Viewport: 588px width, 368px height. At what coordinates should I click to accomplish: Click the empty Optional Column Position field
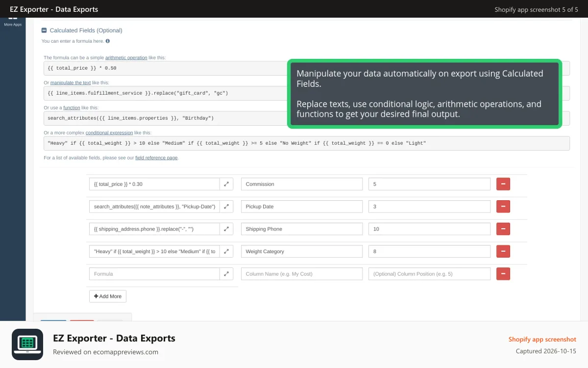pyautogui.click(x=429, y=274)
